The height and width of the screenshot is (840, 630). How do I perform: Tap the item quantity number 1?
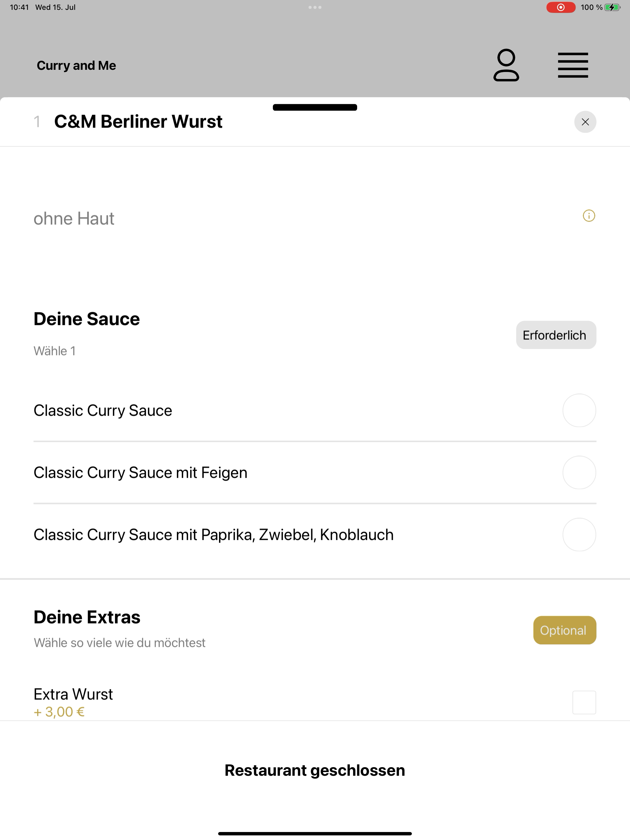pyautogui.click(x=37, y=122)
